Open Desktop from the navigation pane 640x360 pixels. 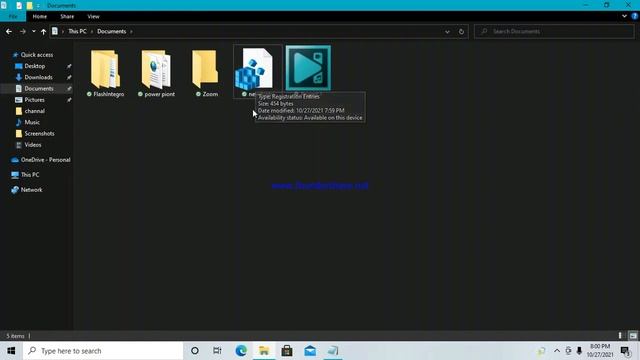[35, 66]
